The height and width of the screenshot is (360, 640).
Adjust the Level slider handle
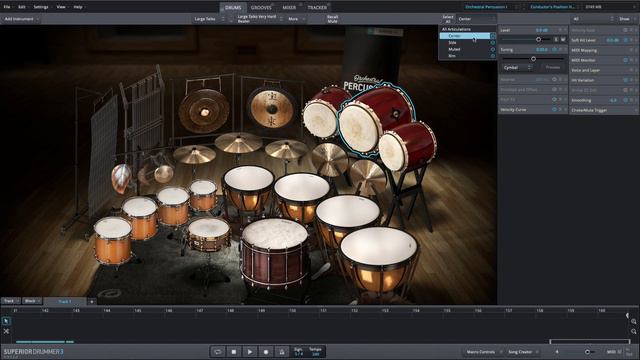[538, 40]
